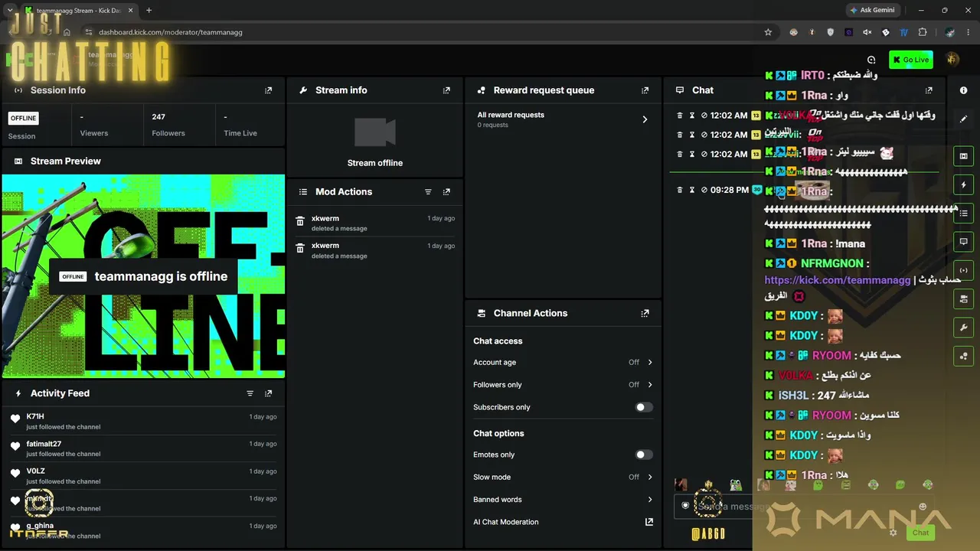Toggle the wrench Channel Actions widget
The width and height of the screenshot is (980, 551).
[963, 328]
